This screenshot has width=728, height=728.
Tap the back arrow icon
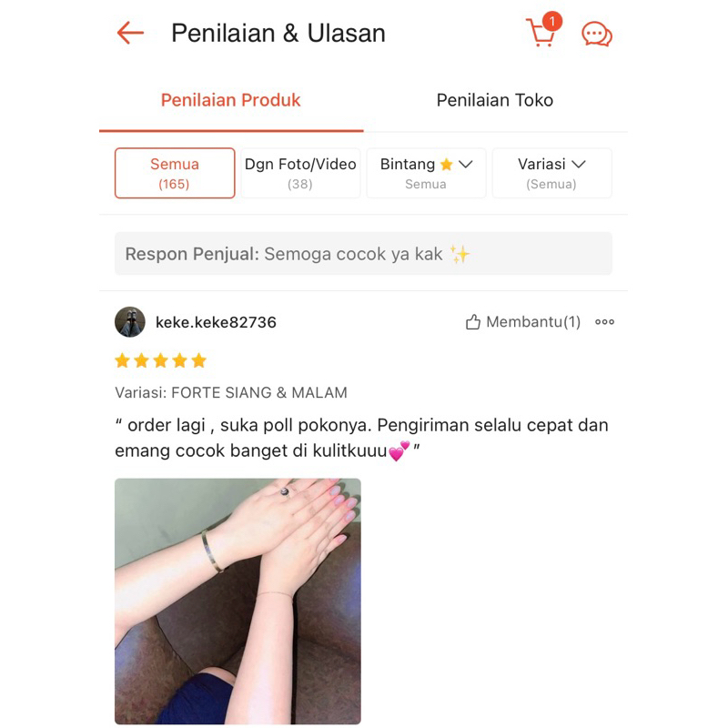pos(130,33)
